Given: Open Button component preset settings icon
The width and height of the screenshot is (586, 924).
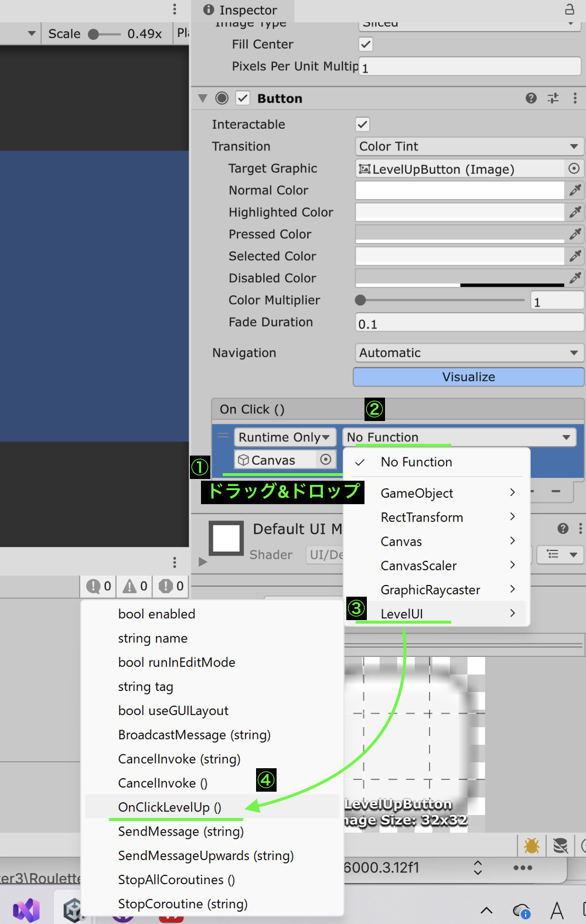Looking at the screenshot, I should pos(553,98).
